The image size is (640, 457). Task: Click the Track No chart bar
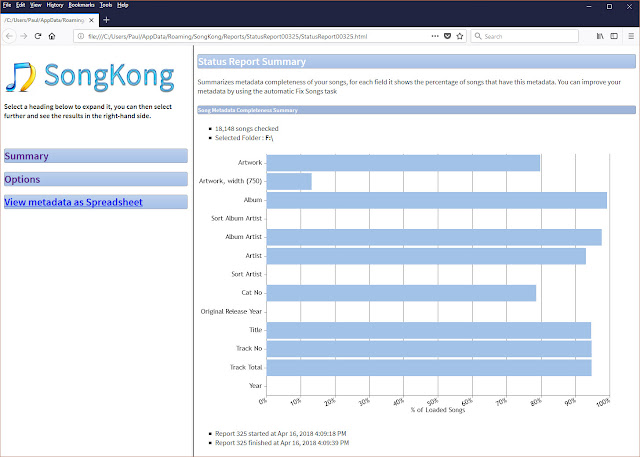click(429, 349)
